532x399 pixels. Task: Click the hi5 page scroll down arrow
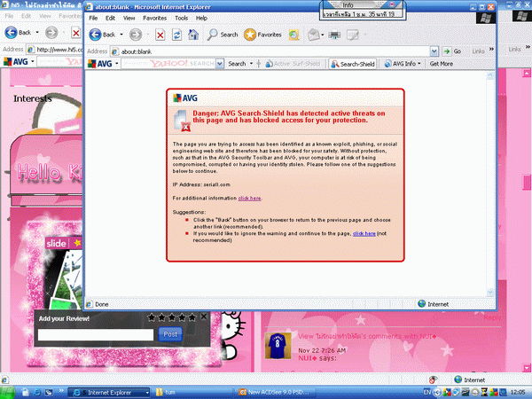527,368
